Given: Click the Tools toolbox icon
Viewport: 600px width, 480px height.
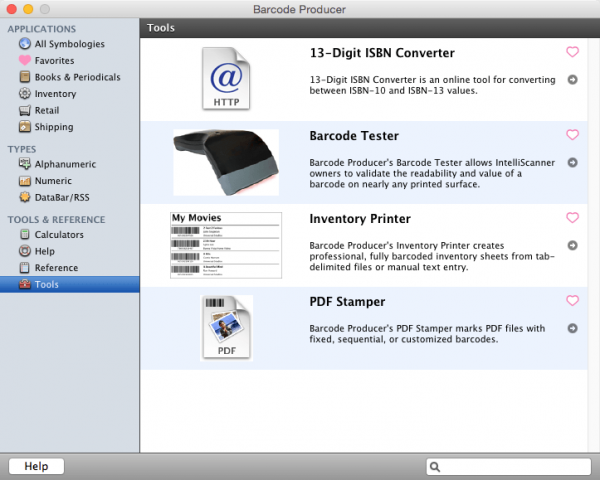Looking at the screenshot, I should [25, 284].
